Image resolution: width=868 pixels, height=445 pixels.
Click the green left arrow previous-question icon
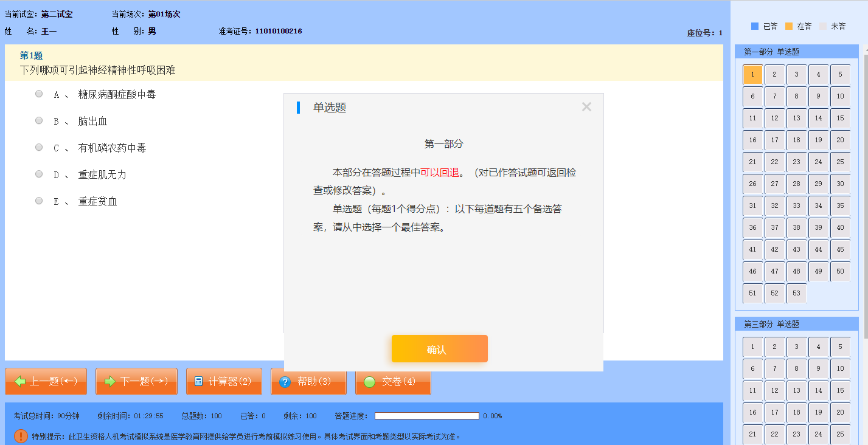point(20,382)
